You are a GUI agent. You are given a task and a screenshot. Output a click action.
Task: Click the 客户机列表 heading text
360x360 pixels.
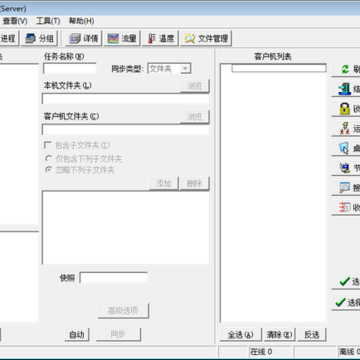point(273,57)
